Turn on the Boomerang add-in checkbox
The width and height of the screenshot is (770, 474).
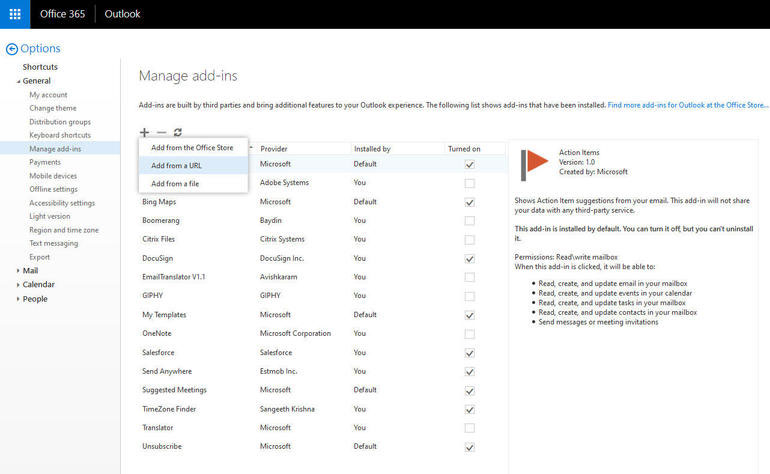(469, 221)
